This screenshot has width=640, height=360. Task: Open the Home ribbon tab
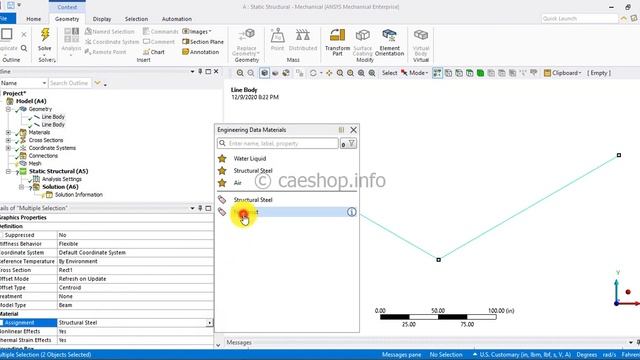pyautogui.click(x=33, y=19)
